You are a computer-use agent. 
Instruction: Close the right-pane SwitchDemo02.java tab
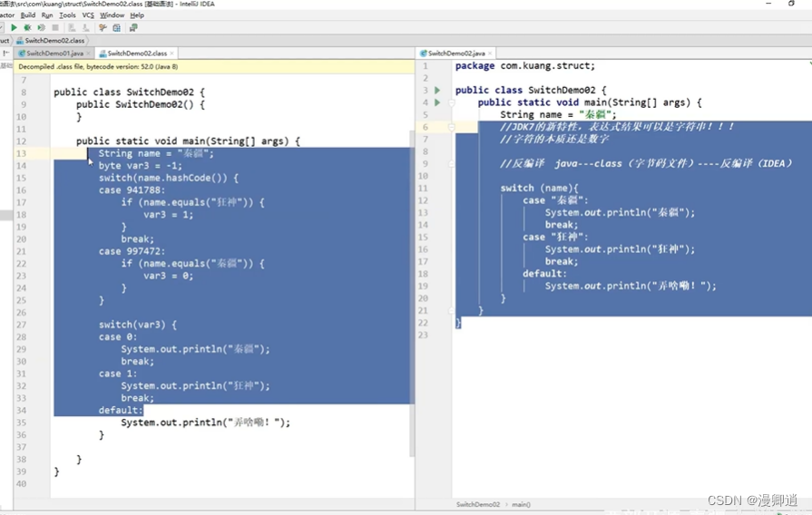(490, 53)
